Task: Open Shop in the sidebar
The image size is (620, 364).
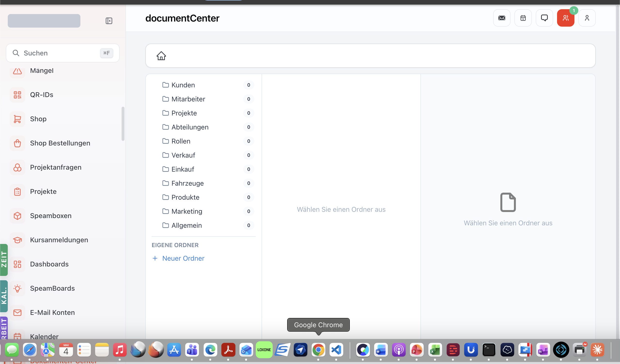Action: click(x=63, y=119)
